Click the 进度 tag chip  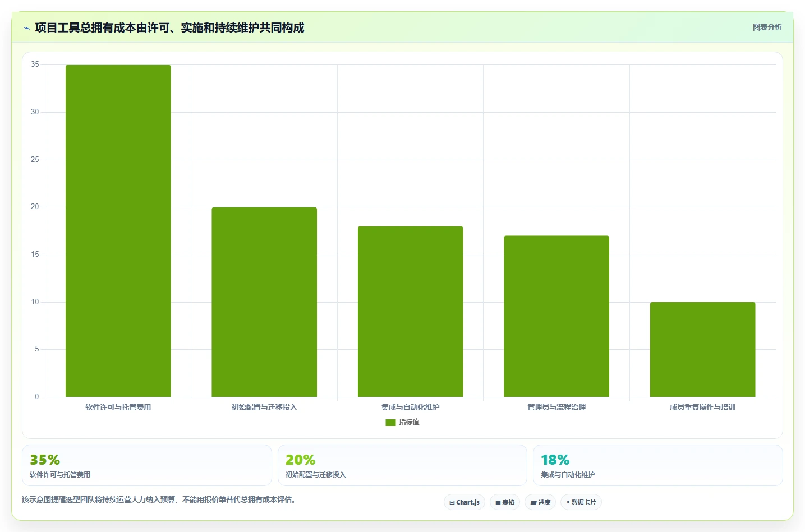pyautogui.click(x=540, y=502)
